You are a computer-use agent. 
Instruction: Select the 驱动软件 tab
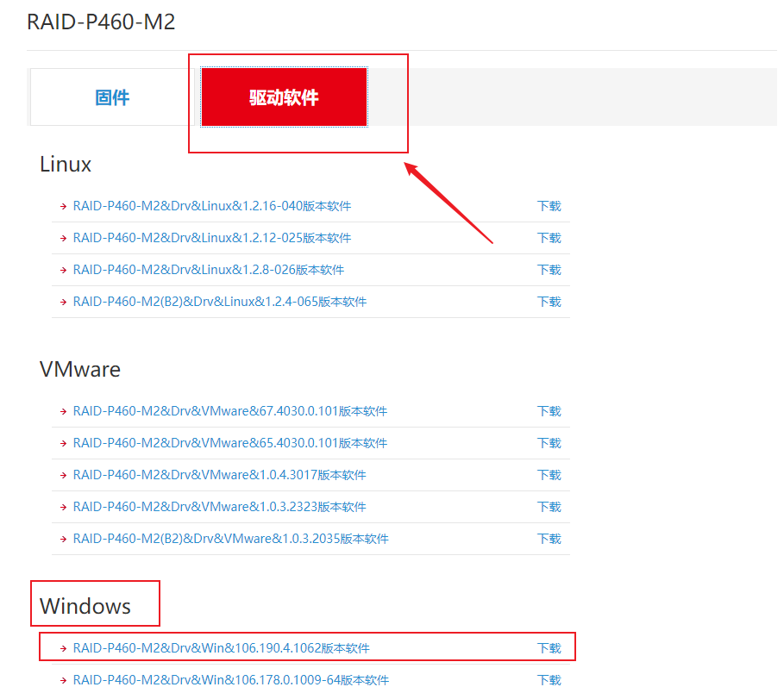tap(284, 97)
